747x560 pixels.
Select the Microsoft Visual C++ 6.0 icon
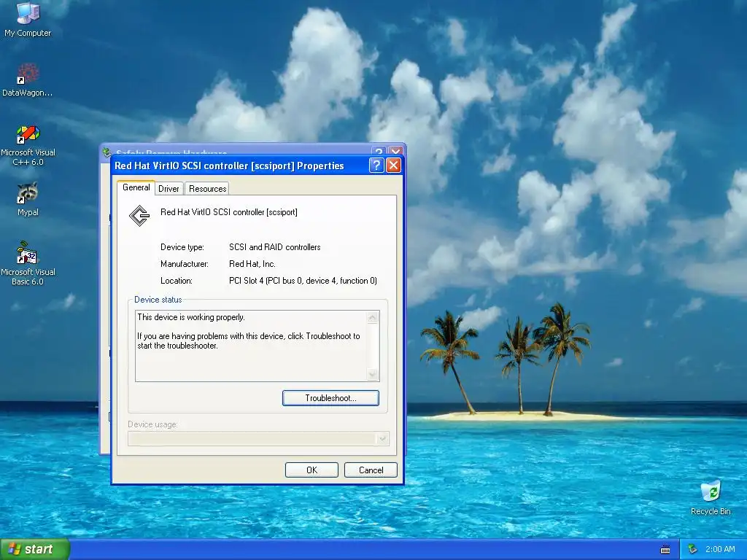pyautogui.click(x=28, y=146)
